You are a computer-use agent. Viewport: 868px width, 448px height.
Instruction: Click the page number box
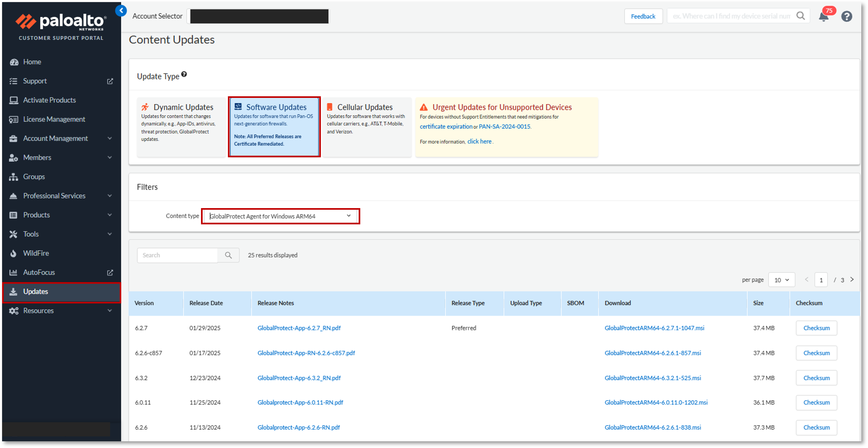(821, 280)
